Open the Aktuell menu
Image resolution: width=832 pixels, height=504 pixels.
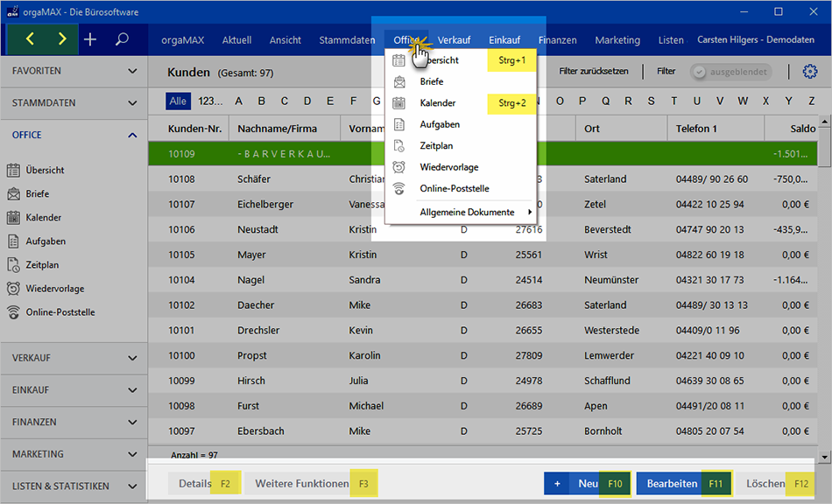click(236, 39)
